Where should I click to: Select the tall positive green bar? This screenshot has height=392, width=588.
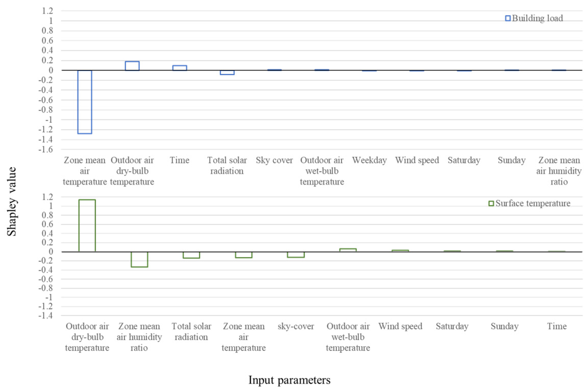(87, 226)
